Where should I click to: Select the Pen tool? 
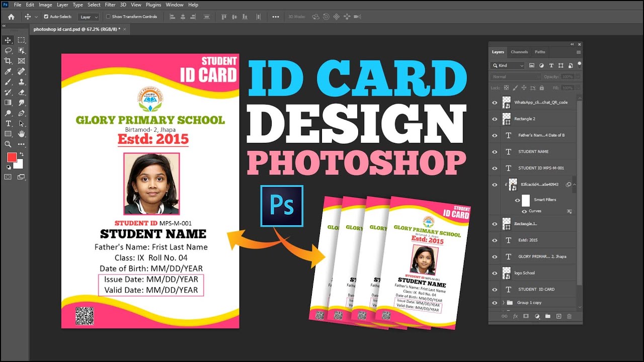22,113
